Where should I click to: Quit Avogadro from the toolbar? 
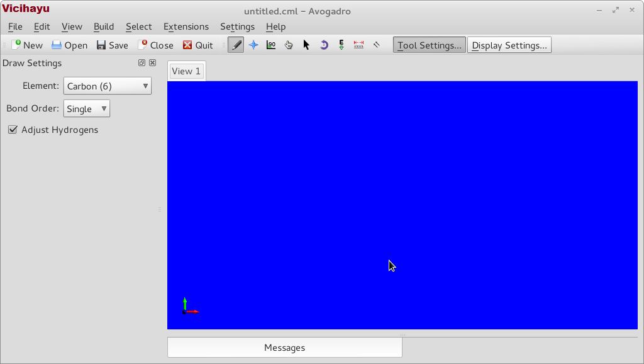coord(198,45)
